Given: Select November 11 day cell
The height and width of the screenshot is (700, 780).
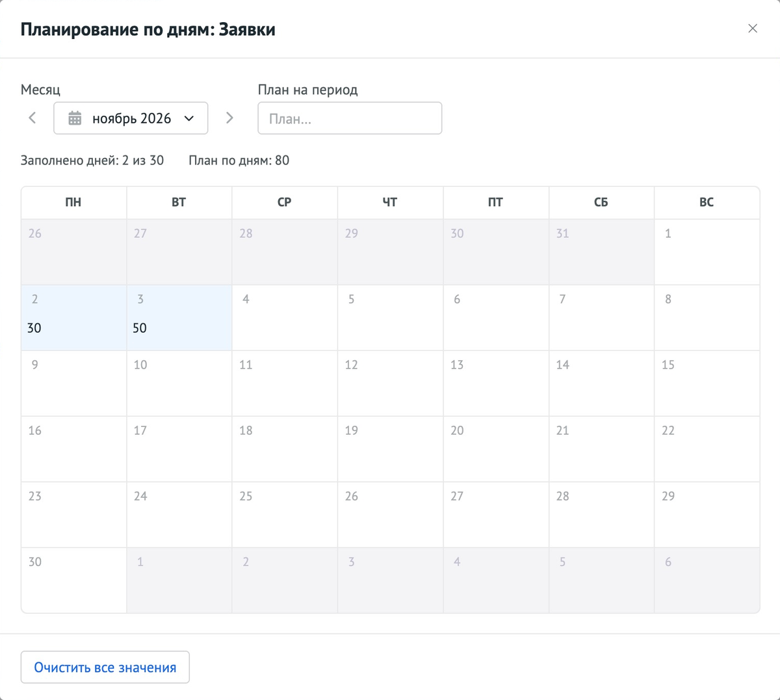Looking at the screenshot, I should [x=285, y=383].
